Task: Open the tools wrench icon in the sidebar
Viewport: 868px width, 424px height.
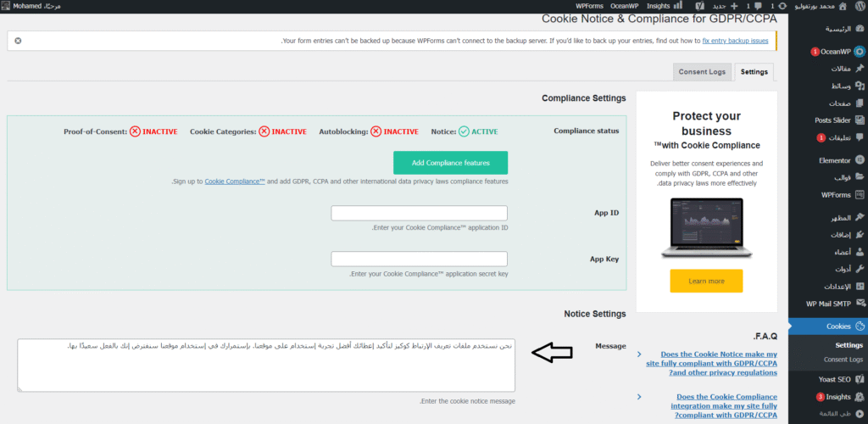Action: tap(860, 269)
